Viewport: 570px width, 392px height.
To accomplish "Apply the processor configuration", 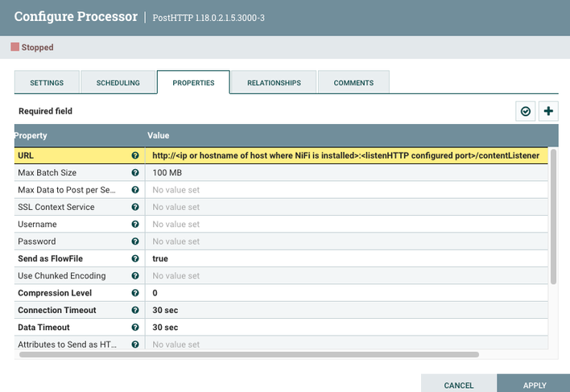I will pos(534,383).
